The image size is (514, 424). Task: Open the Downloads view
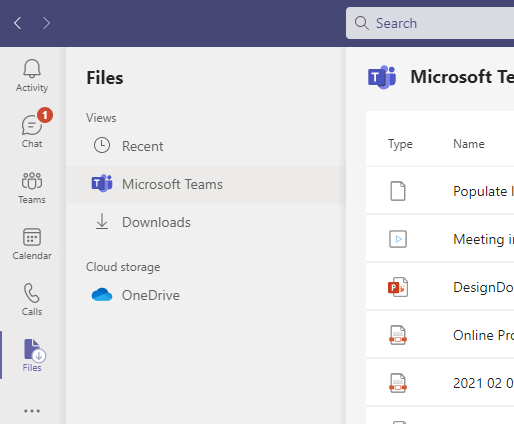pos(206,222)
